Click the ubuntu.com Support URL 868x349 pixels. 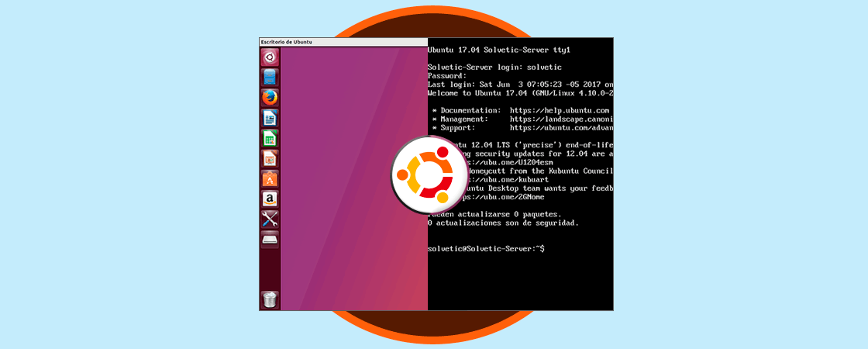(561, 128)
